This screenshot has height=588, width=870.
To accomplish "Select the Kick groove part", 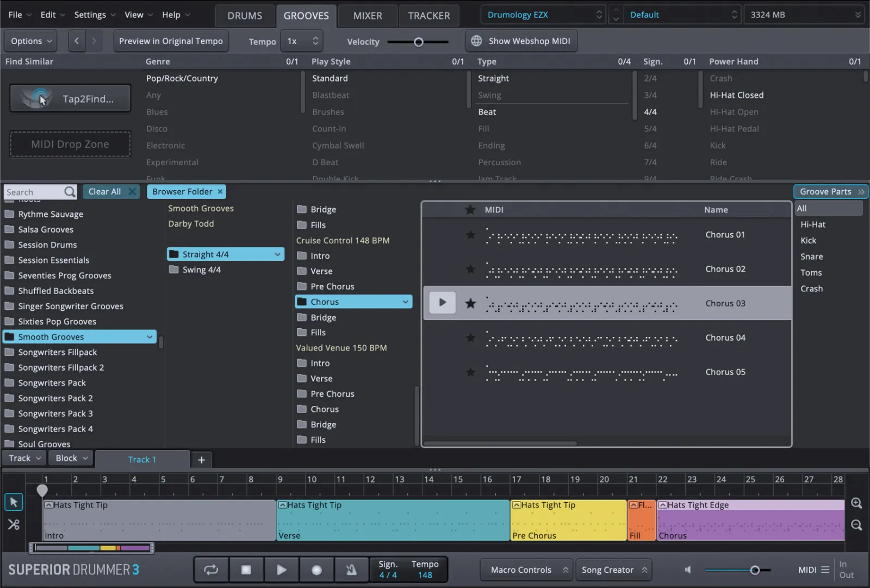I will [x=808, y=240].
